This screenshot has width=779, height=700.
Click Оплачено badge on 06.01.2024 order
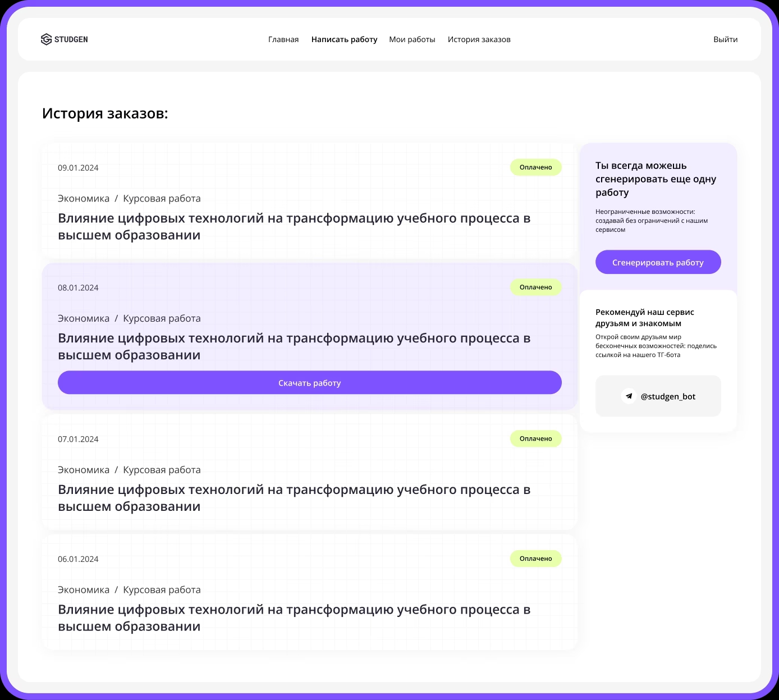pos(535,559)
